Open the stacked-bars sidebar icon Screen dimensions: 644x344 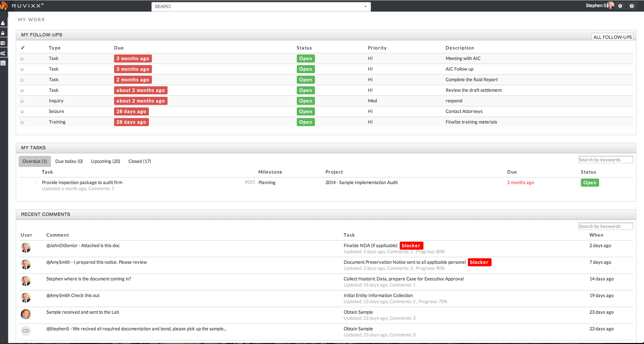(3, 43)
